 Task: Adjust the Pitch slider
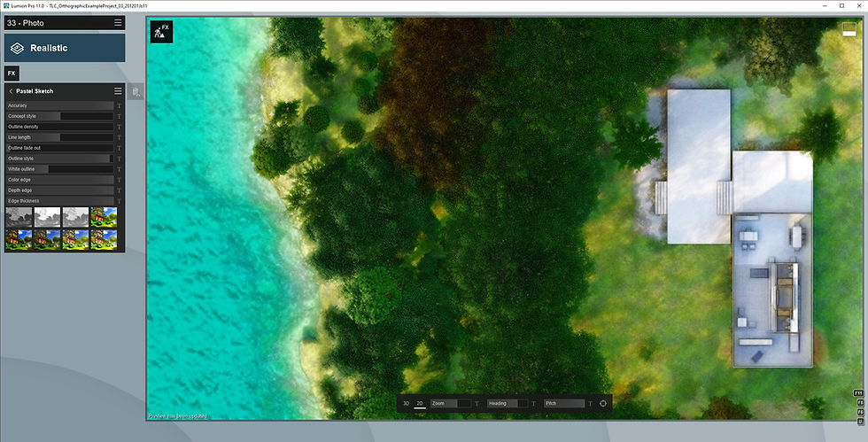(564, 403)
